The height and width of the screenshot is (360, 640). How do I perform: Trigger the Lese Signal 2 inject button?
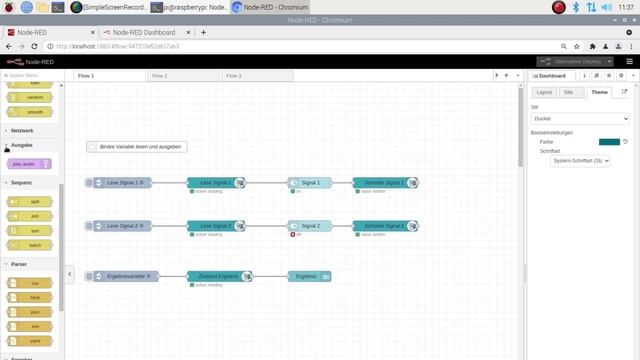(89, 226)
